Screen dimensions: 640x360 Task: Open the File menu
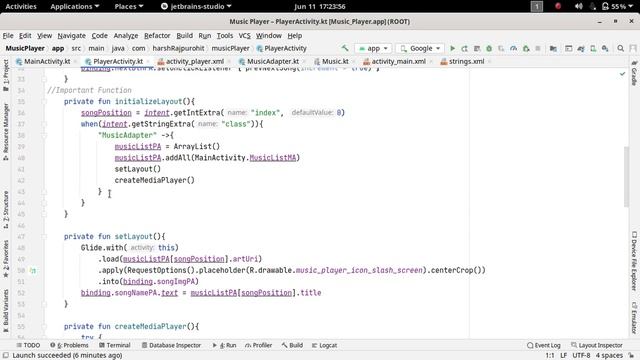point(8,36)
